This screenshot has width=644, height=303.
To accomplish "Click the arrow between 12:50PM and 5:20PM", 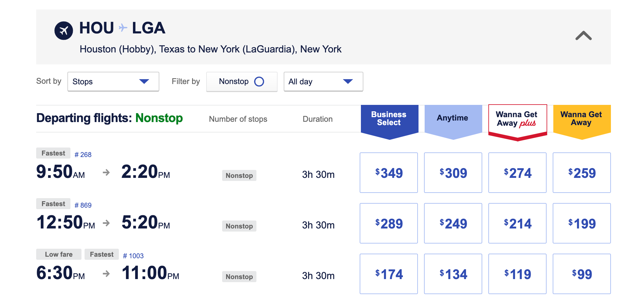I will pyautogui.click(x=106, y=224).
